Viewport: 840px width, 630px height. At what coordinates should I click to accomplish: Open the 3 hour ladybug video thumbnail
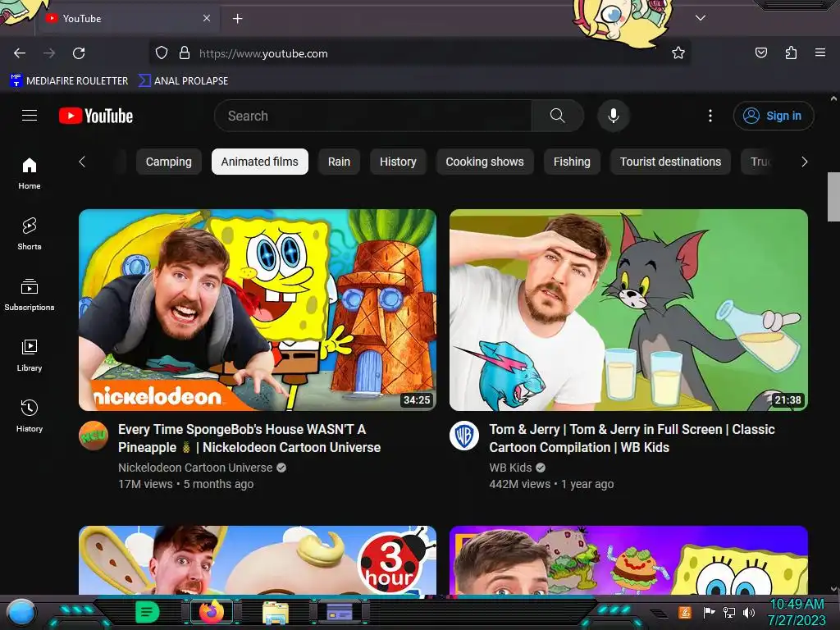(258, 559)
